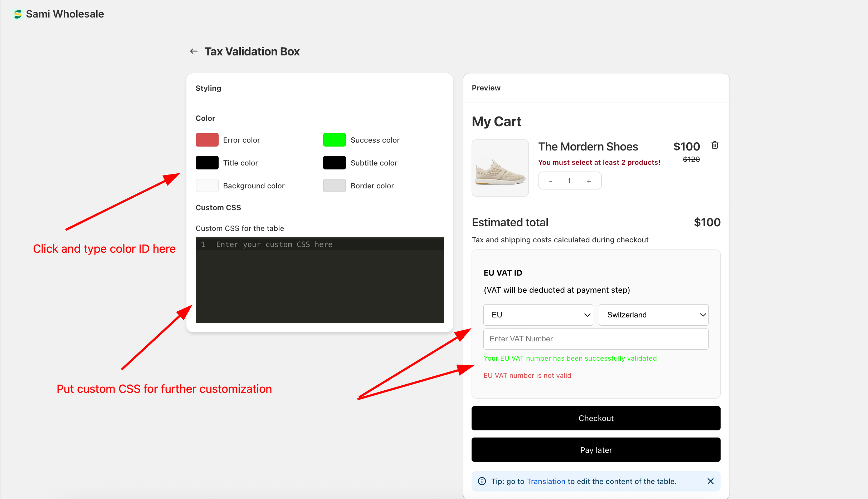
Task: Focus the Enter VAT Number field
Action: pos(596,339)
